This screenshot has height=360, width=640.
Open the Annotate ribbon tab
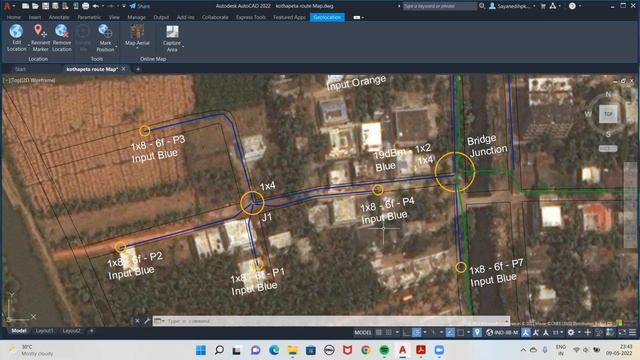59,17
